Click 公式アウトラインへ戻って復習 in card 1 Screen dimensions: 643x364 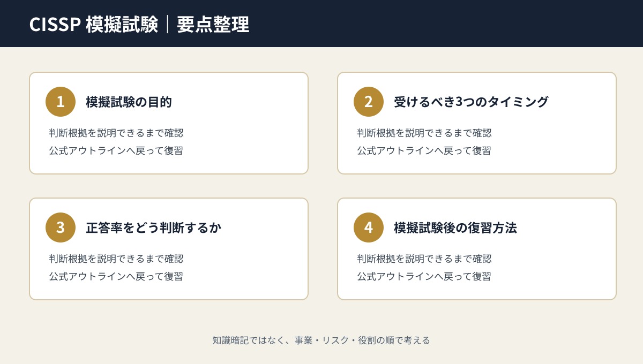point(116,150)
